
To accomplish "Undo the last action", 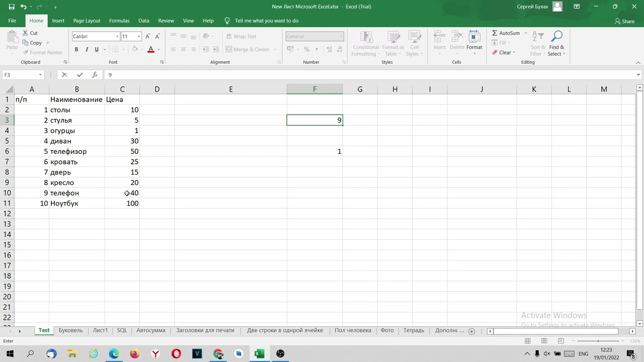I will point(23,7).
